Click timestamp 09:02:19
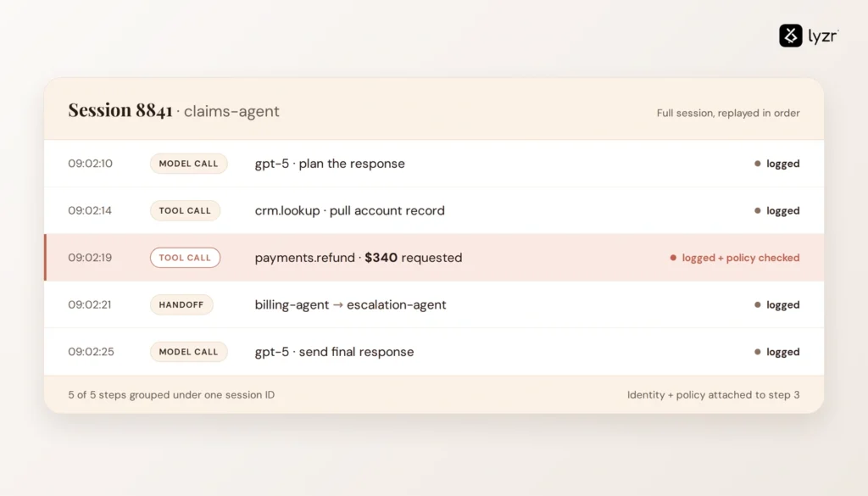868x496 pixels. 90,258
